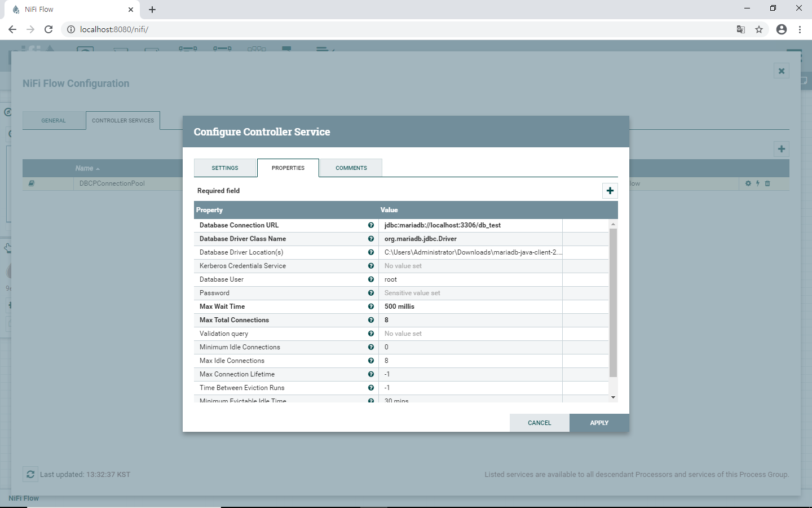Show help for Password property
The width and height of the screenshot is (812, 508).
pos(371,293)
